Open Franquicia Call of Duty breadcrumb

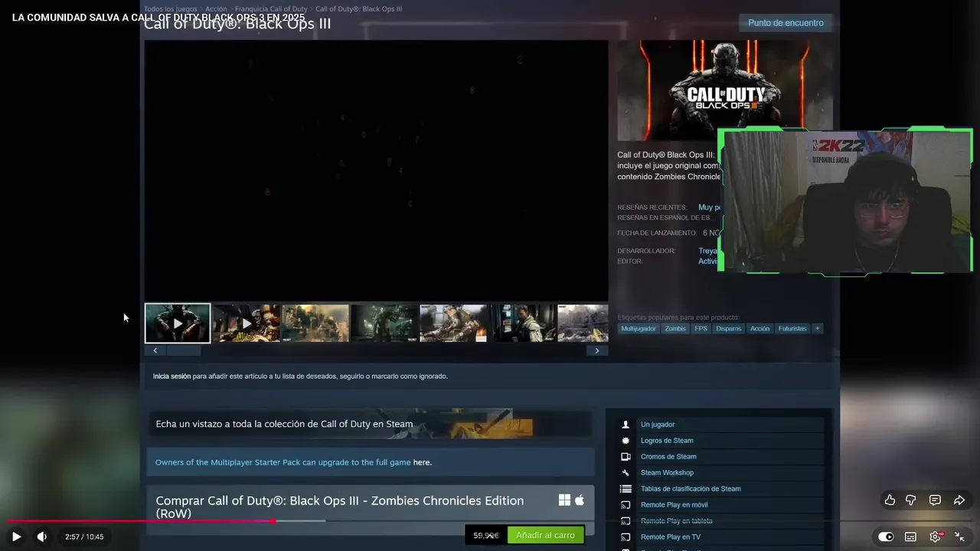[271, 9]
